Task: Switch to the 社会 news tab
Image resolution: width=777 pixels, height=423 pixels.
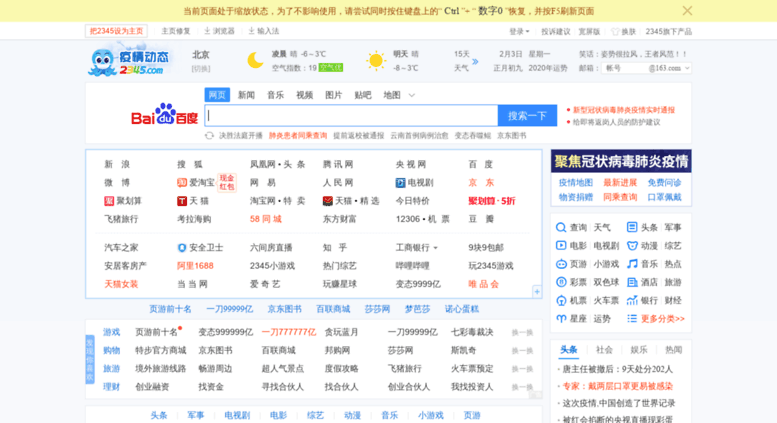Action: [604, 350]
